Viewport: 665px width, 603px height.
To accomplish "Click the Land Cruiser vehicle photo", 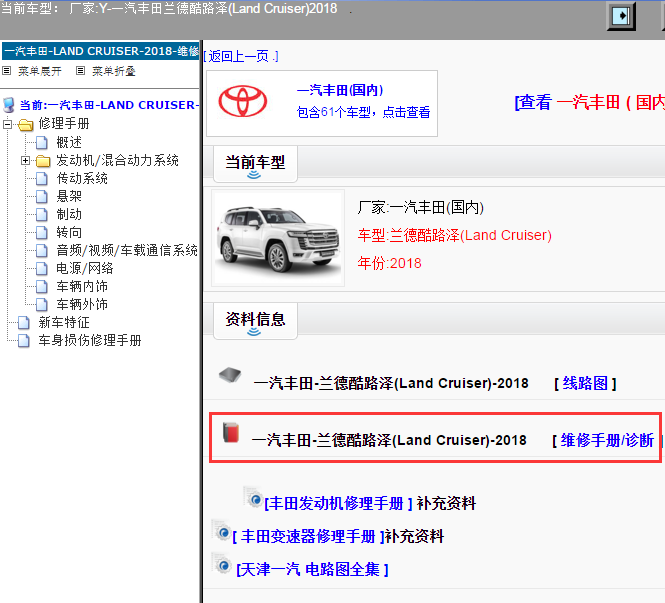I will click(278, 238).
